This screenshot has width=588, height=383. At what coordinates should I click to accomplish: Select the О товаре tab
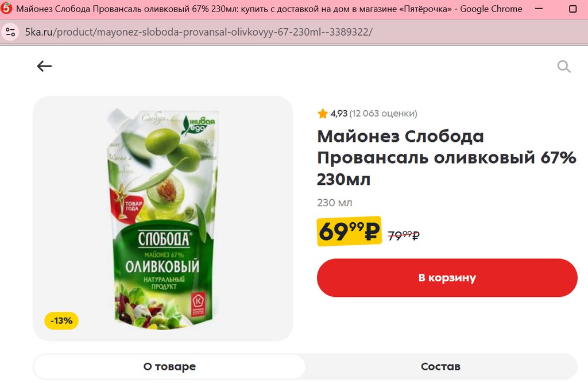point(169,366)
